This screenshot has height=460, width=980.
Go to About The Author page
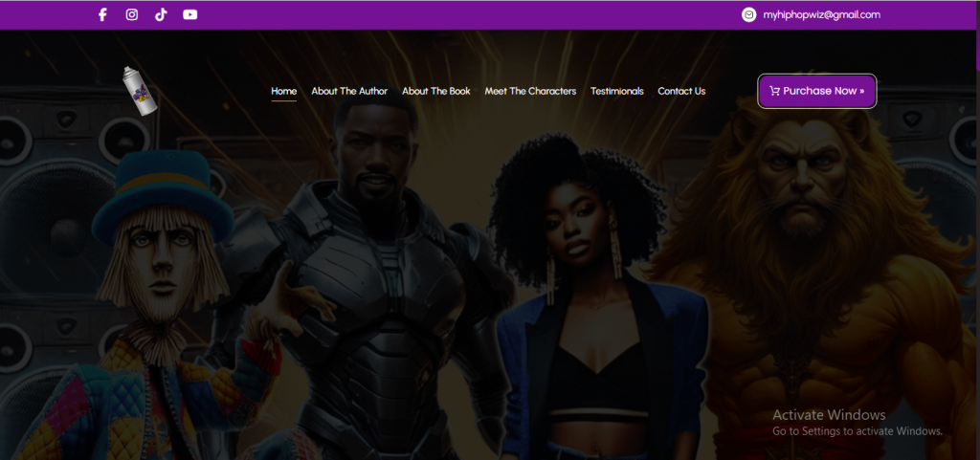(349, 91)
